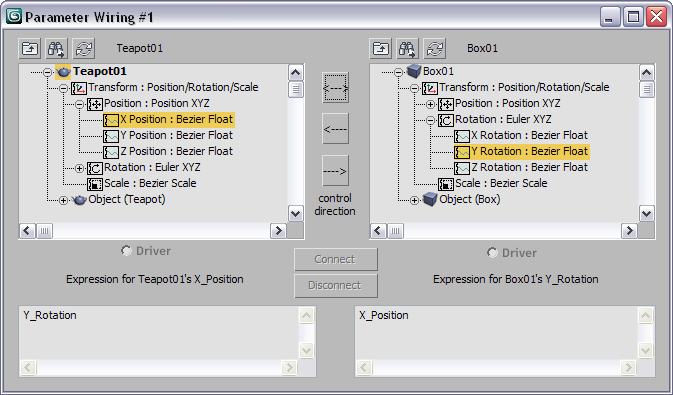673x395 pixels.
Task: Click the Box01 cube icon in tree root
Action: [414, 71]
